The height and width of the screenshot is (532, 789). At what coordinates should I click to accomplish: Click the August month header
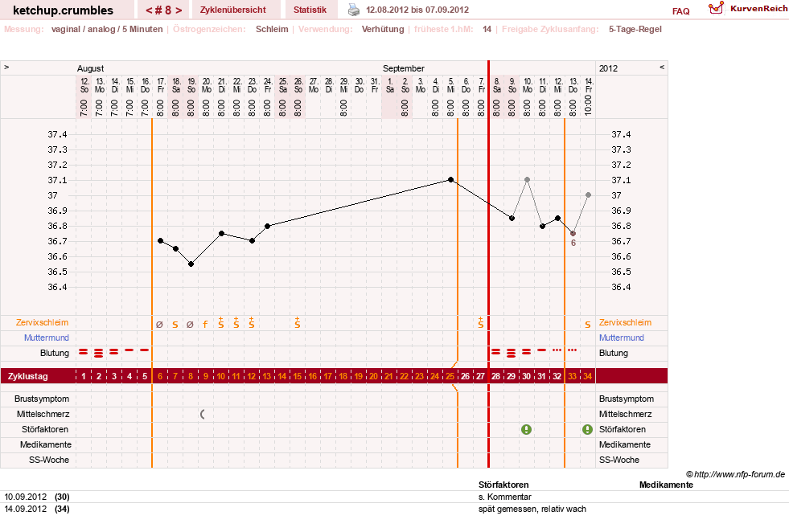point(91,68)
